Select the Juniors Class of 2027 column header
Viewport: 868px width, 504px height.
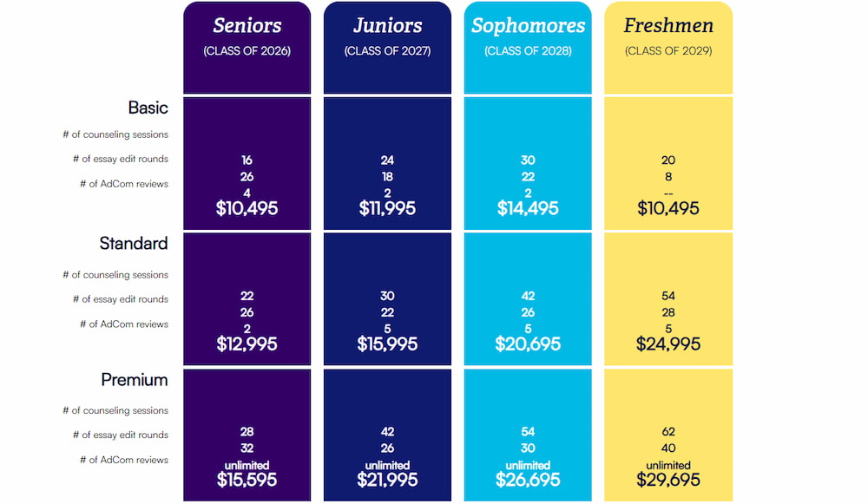click(387, 36)
